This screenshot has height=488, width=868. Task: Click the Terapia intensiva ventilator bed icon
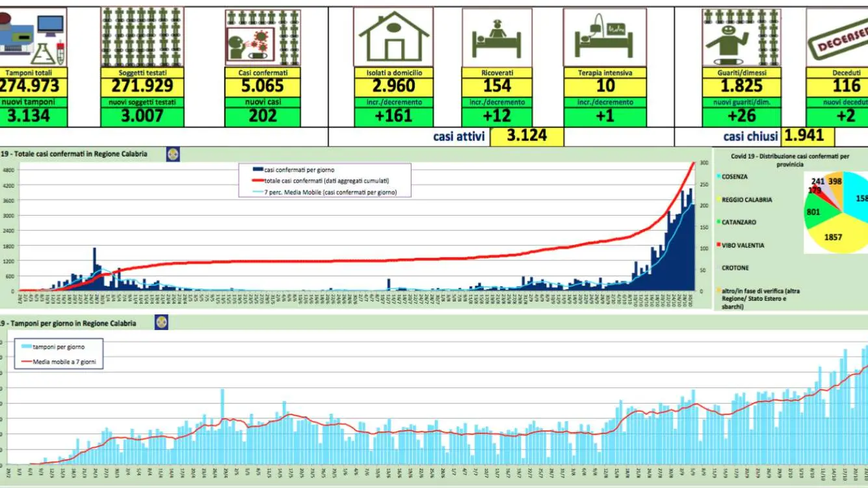(604, 37)
